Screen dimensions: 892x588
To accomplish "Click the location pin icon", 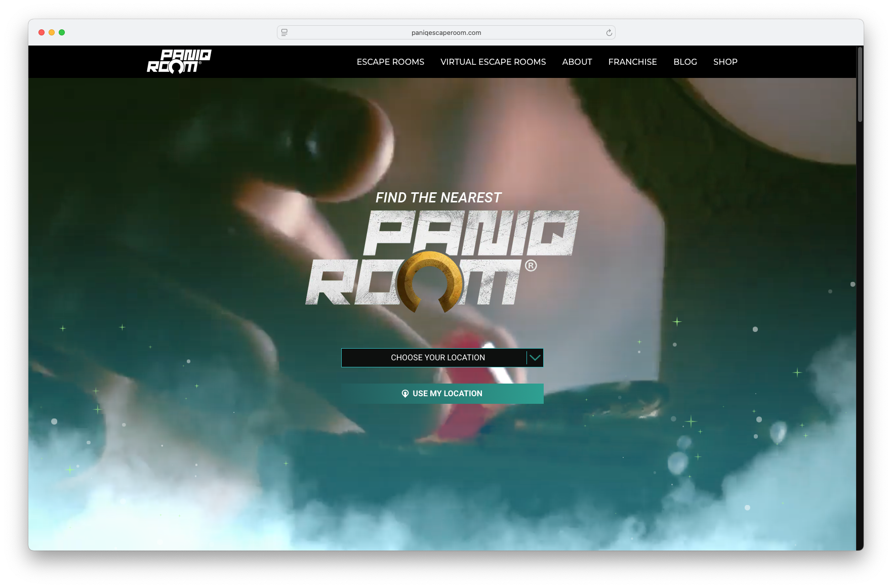I will click(405, 394).
